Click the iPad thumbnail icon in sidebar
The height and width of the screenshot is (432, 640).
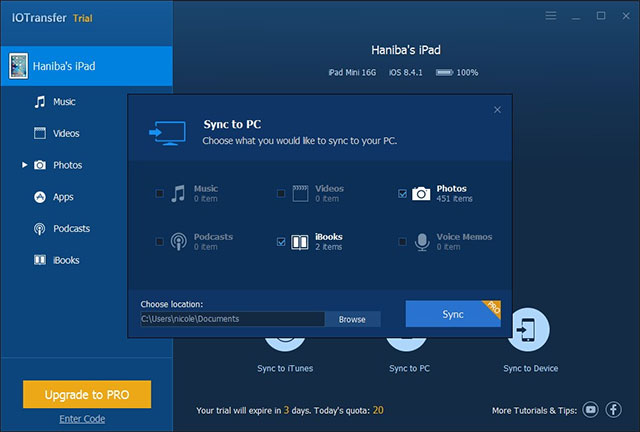[x=18, y=66]
